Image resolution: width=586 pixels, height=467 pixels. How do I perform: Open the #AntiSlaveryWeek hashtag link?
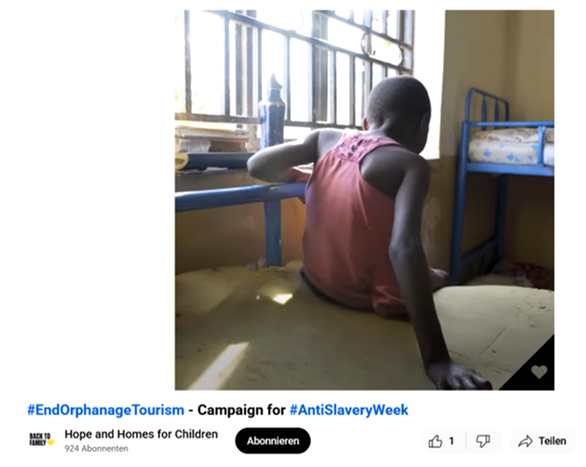tap(349, 410)
